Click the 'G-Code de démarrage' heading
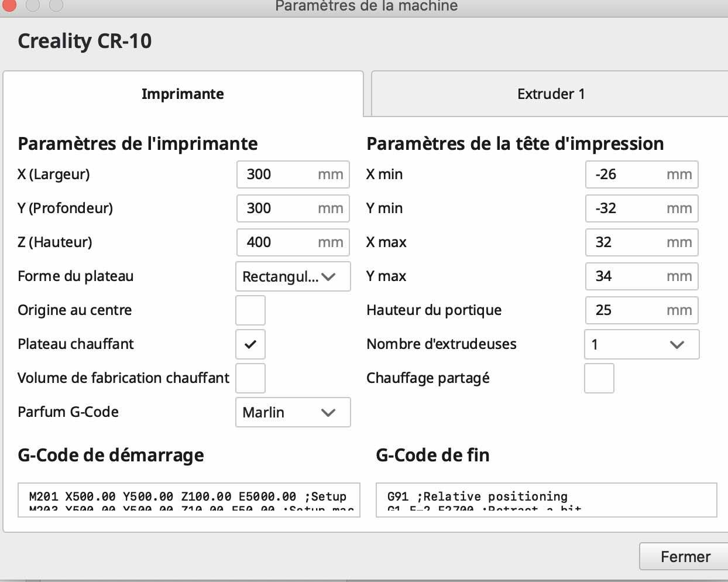The image size is (728, 582). pos(111,455)
